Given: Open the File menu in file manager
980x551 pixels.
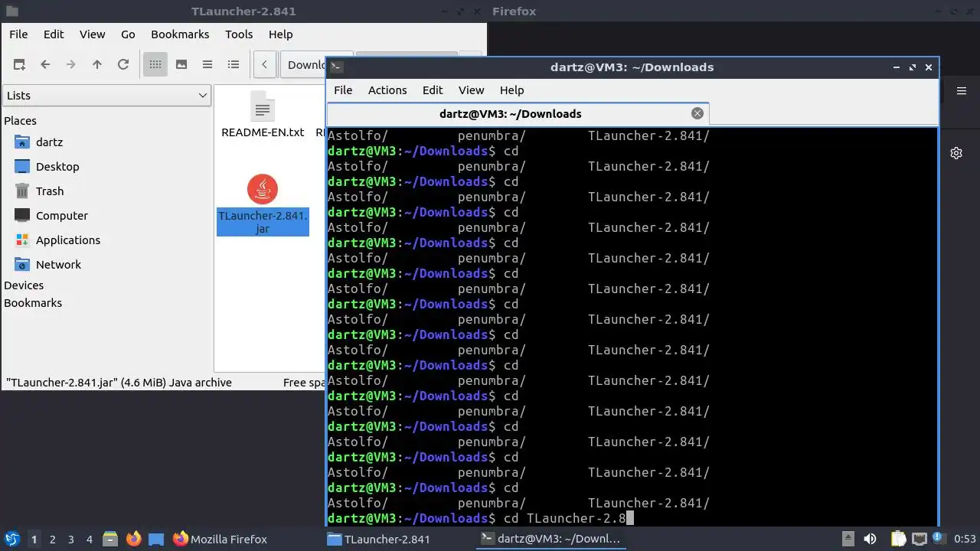Looking at the screenshot, I should pos(18,34).
